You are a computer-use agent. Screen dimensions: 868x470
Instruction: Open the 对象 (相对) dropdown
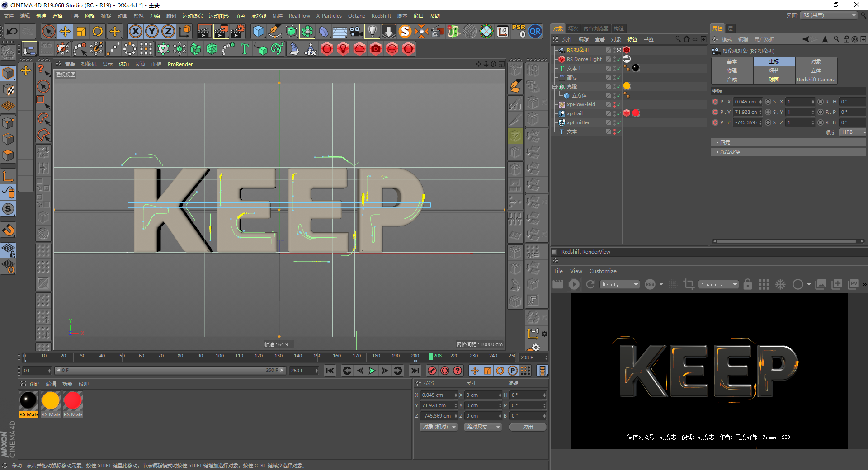tap(439, 427)
